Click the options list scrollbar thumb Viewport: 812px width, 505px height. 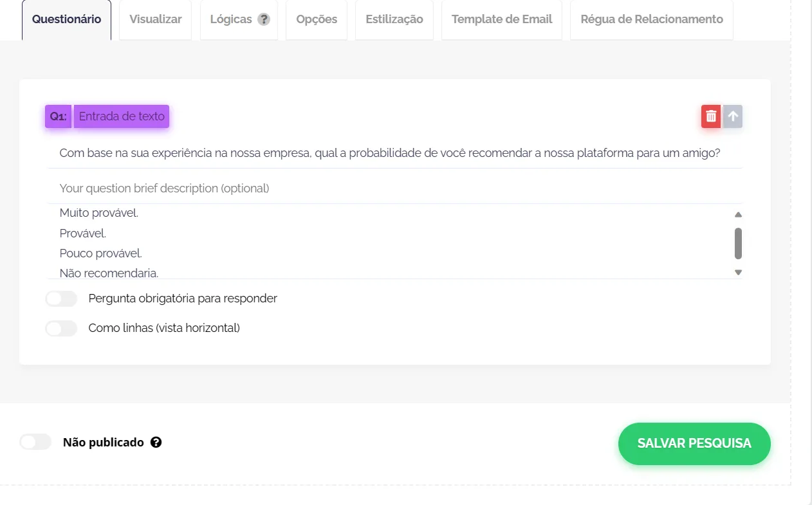click(x=739, y=243)
